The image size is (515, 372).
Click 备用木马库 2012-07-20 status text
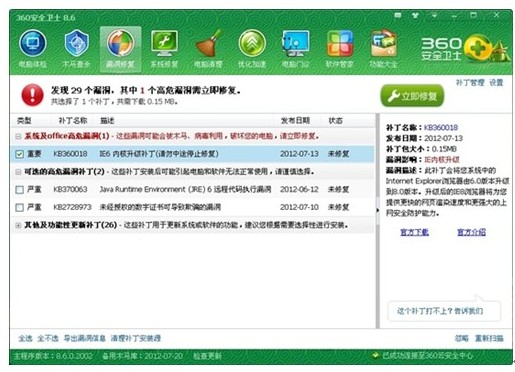(142, 356)
